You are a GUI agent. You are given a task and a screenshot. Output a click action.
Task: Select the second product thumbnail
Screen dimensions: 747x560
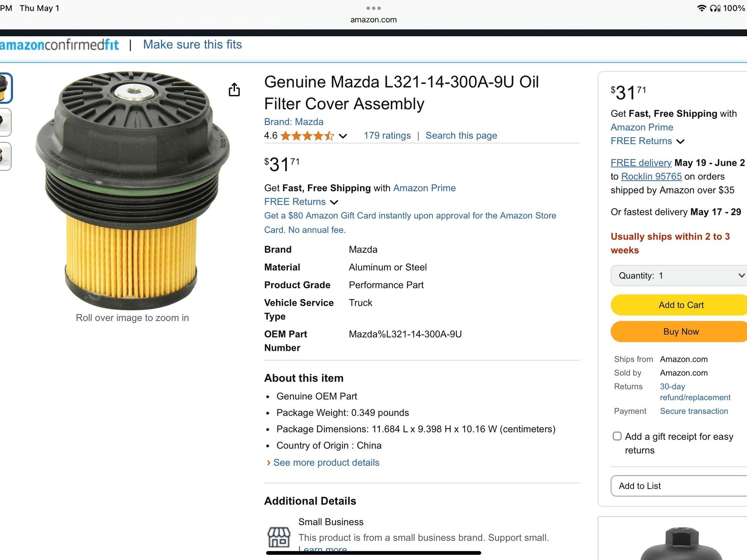tap(5, 122)
